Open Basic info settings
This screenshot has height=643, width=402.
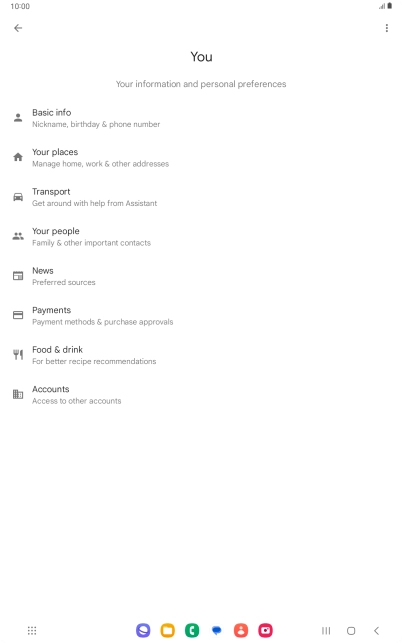[x=201, y=118]
